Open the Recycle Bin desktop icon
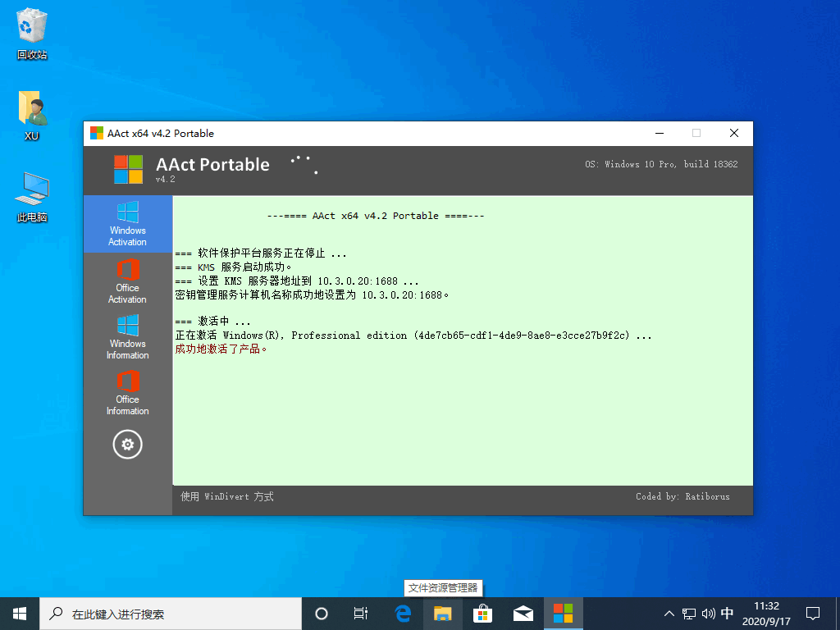This screenshot has height=630, width=840. click(x=32, y=34)
